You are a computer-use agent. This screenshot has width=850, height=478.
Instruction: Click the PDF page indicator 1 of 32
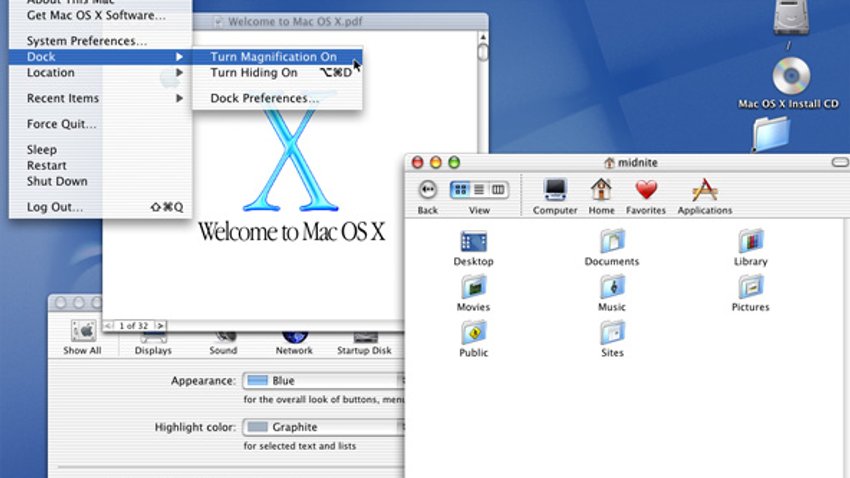[x=134, y=326]
